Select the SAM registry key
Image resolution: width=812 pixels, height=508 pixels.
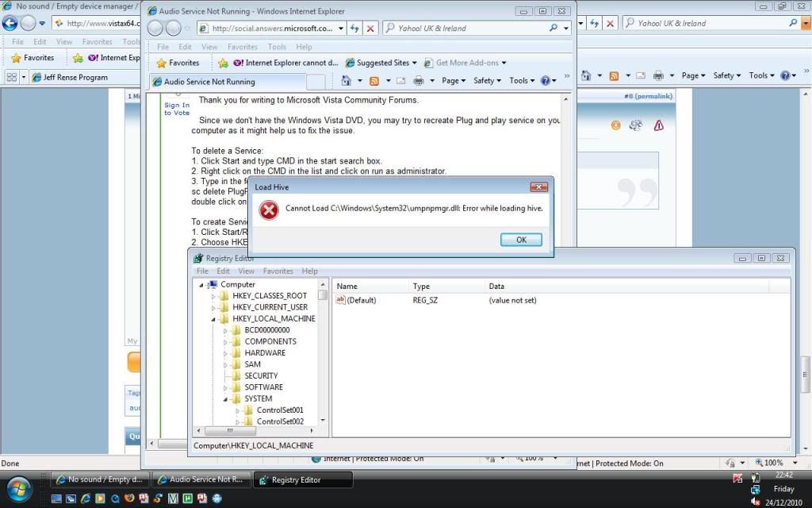(x=252, y=364)
